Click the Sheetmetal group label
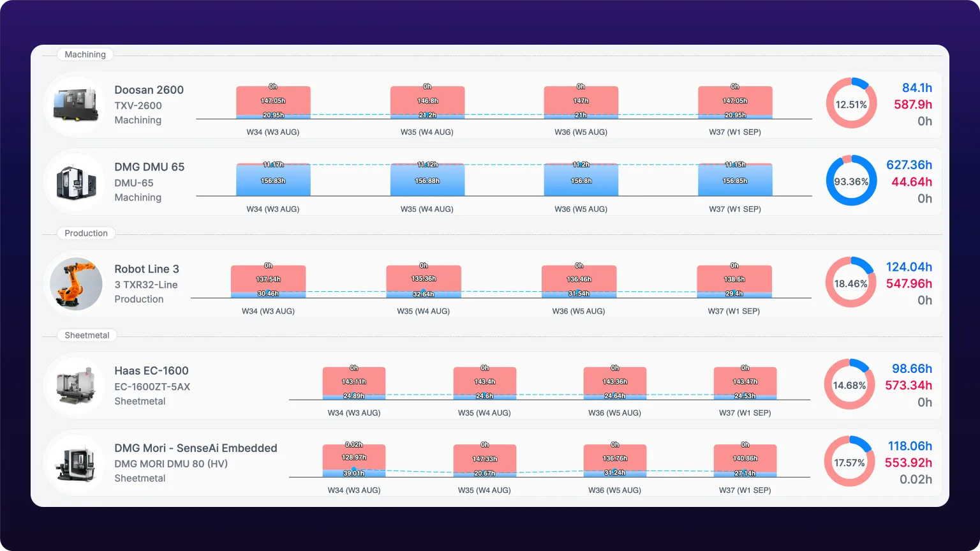Screen dimensions: 980x551 pyautogui.click(x=87, y=335)
